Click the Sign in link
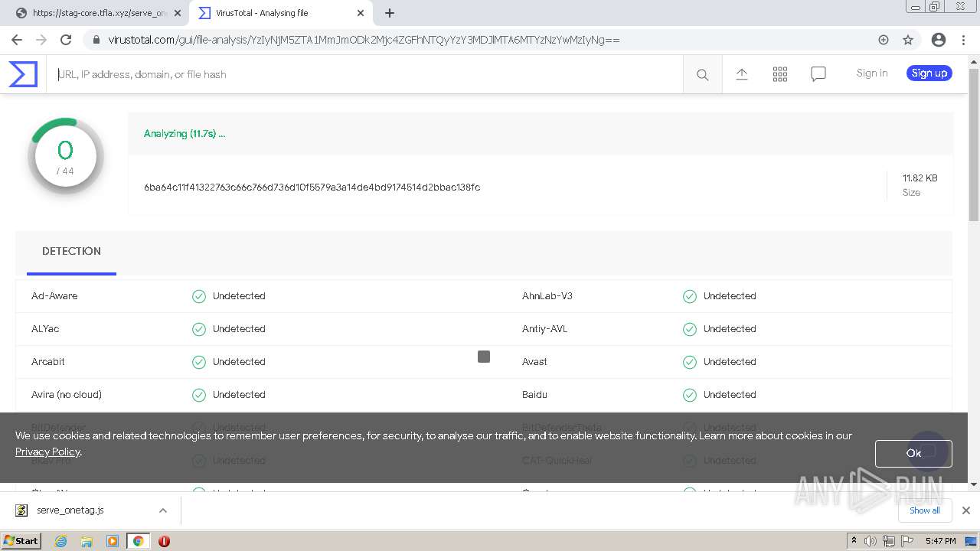The width and height of the screenshot is (980, 551). click(x=872, y=73)
